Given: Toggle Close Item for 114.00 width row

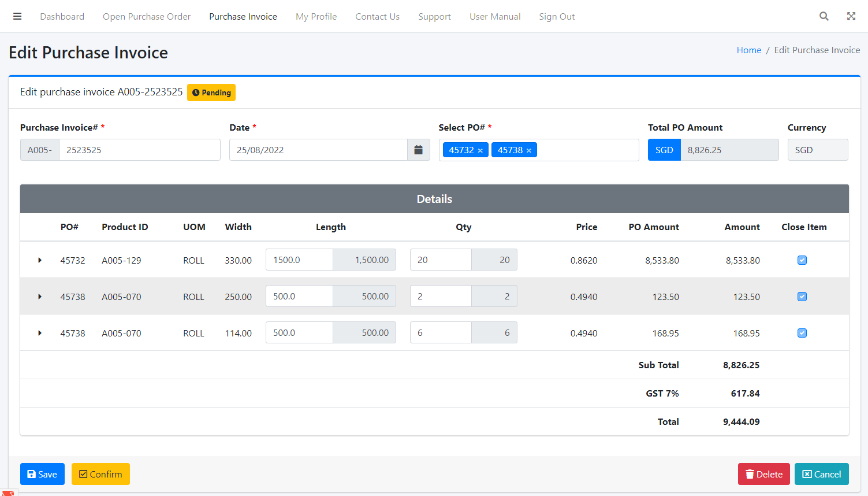Looking at the screenshot, I should pos(802,333).
